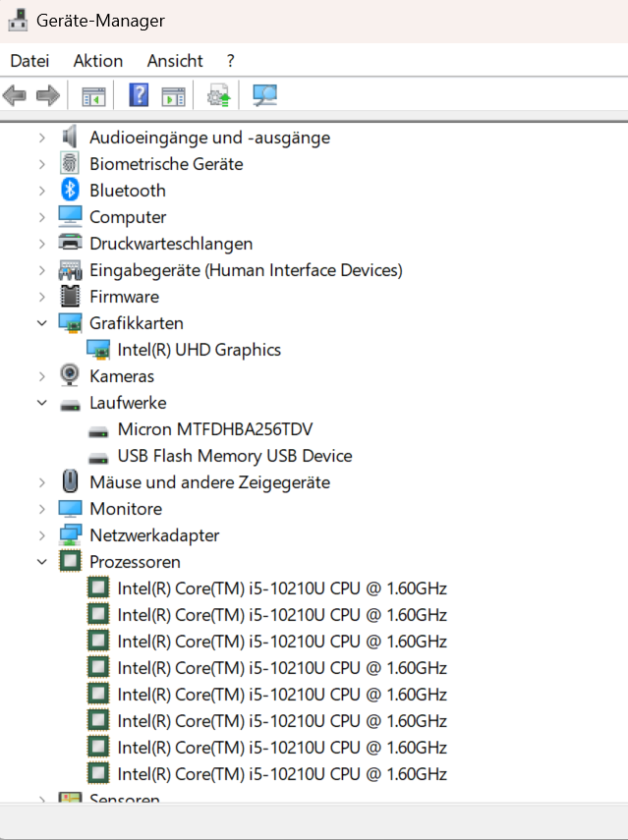Select the Eingabegeräte (Human Interface Devices) icon
Viewport: 628px width, 840px height.
pyautogui.click(x=70, y=270)
